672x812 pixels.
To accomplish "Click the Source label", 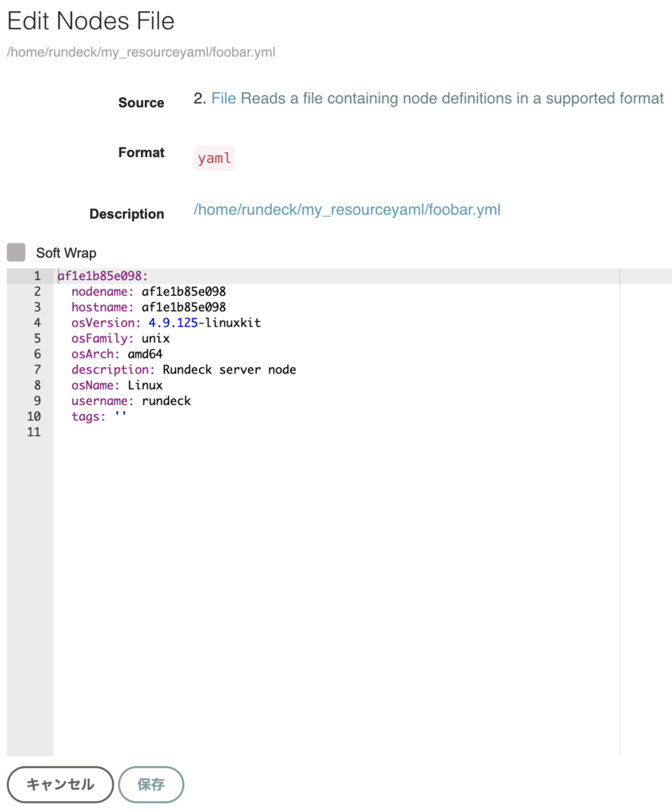I will [x=141, y=102].
